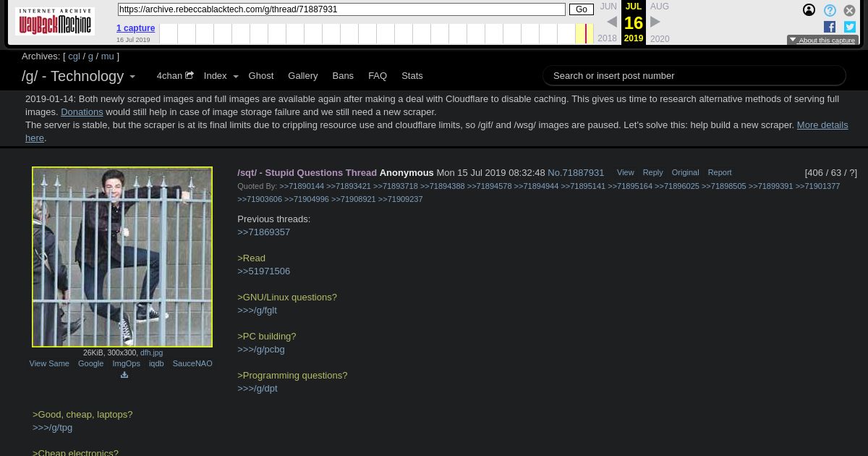Open the 1 capture link
The width and height of the screenshot is (868, 456).
tap(135, 28)
